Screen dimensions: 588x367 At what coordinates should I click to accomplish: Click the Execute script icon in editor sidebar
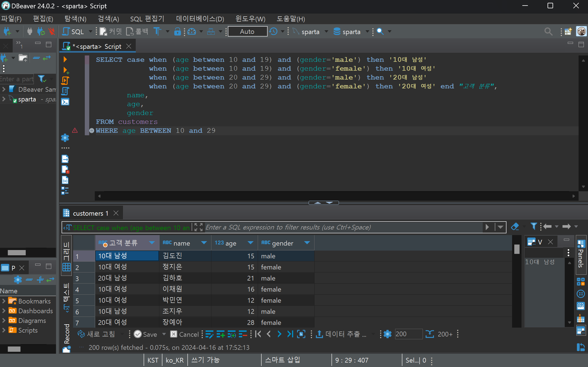pos(65,81)
